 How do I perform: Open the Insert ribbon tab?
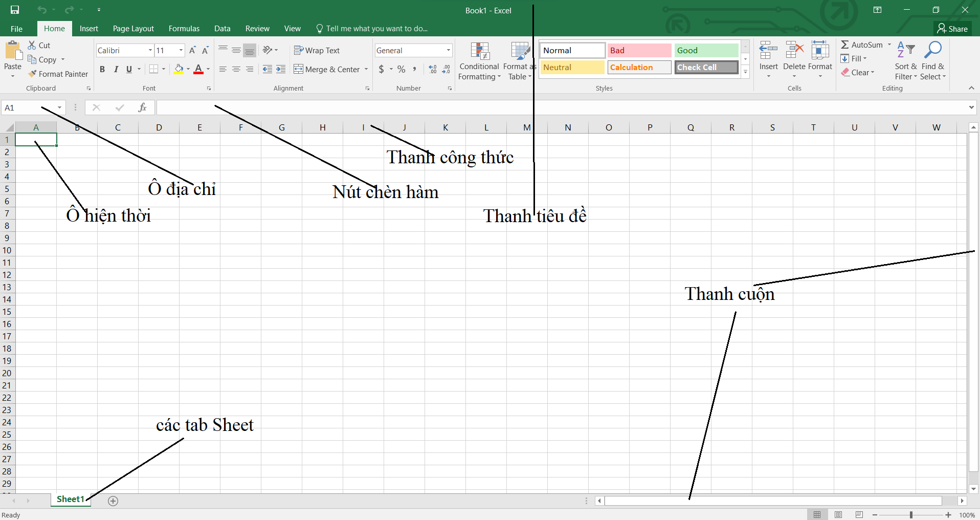tap(88, 28)
